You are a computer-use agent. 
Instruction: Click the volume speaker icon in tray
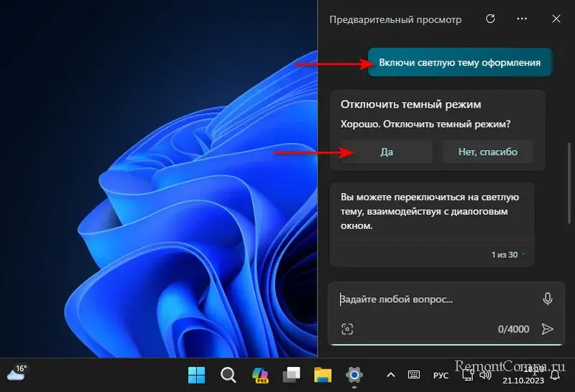(486, 375)
